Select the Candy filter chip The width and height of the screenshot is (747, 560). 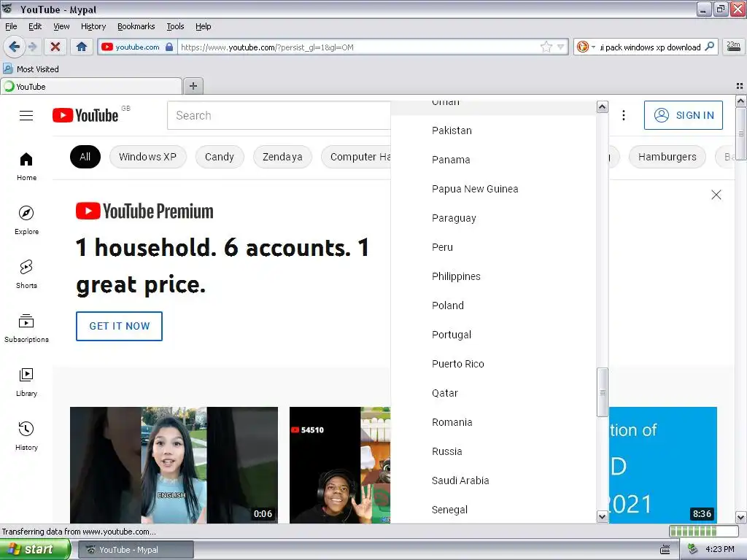[219, 157]
